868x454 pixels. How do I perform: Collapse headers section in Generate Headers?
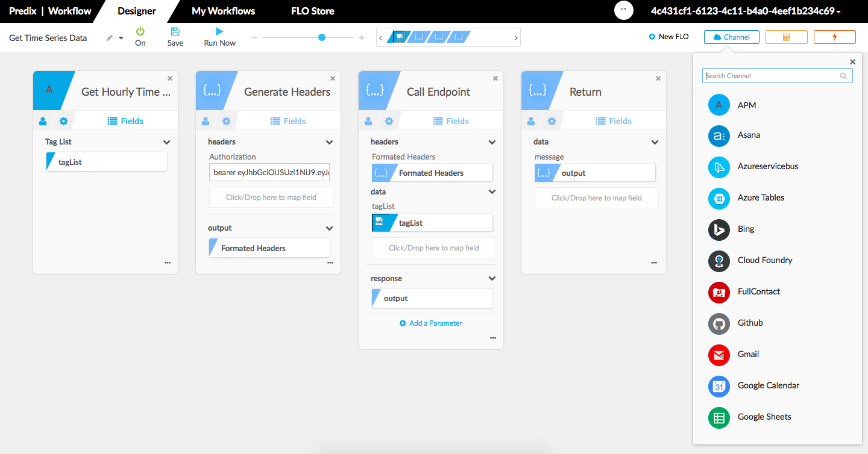click(329, 143)
